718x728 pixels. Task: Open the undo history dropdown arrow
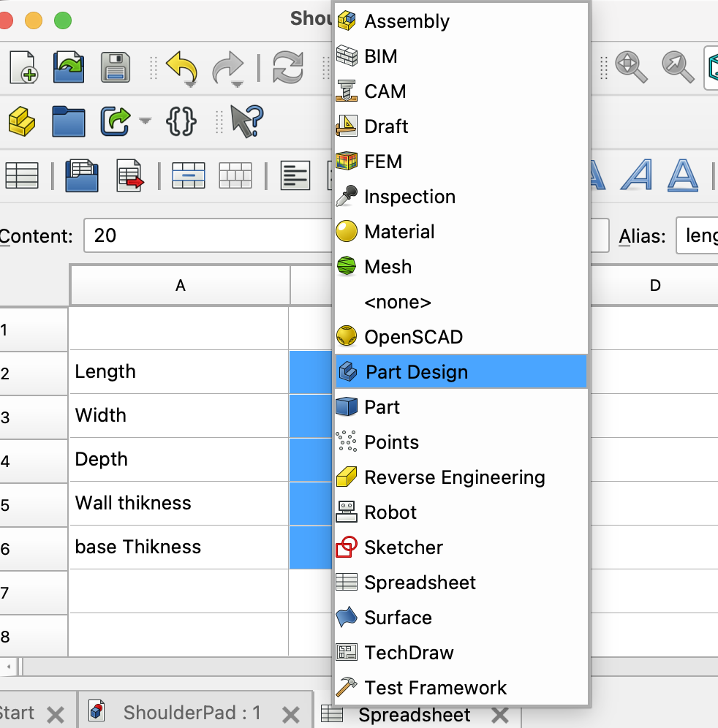[x=190, y=85]
